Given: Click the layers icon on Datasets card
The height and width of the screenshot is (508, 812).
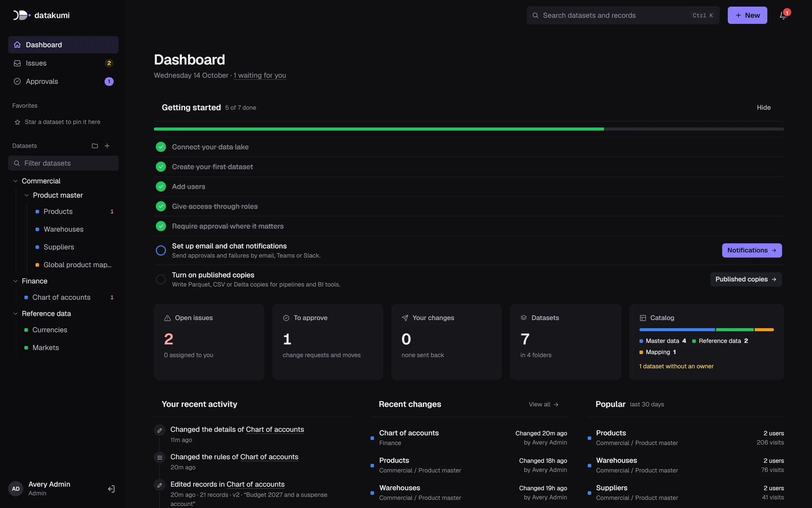Looking at the screenshot, I should (524, 318).
